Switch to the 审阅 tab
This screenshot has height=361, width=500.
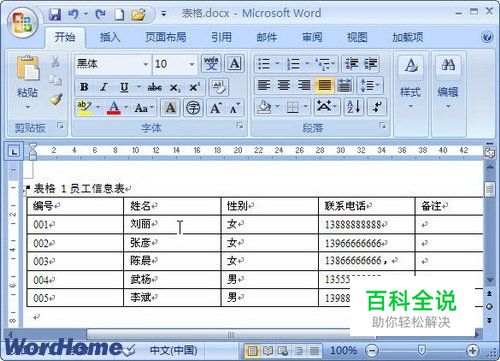click(x=312, y=37)
